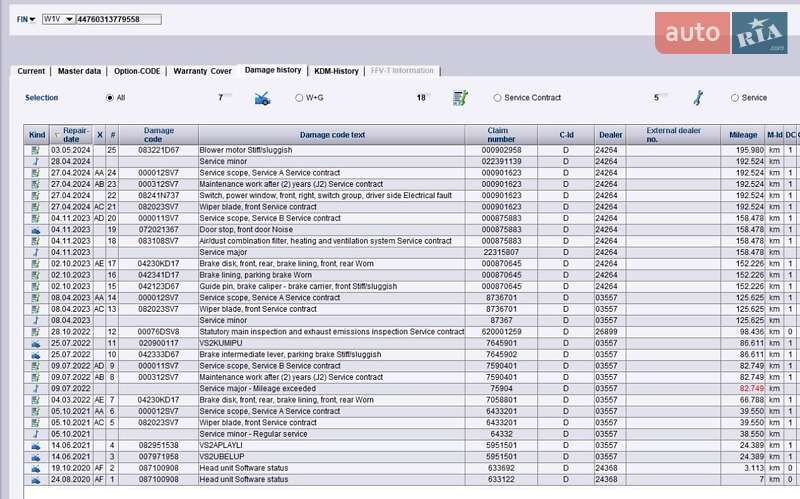This screenshot has height=499, width=800.
Task: Click wrench icon for 28.04.2024 Service minor
Action: [x=36, y=161]
